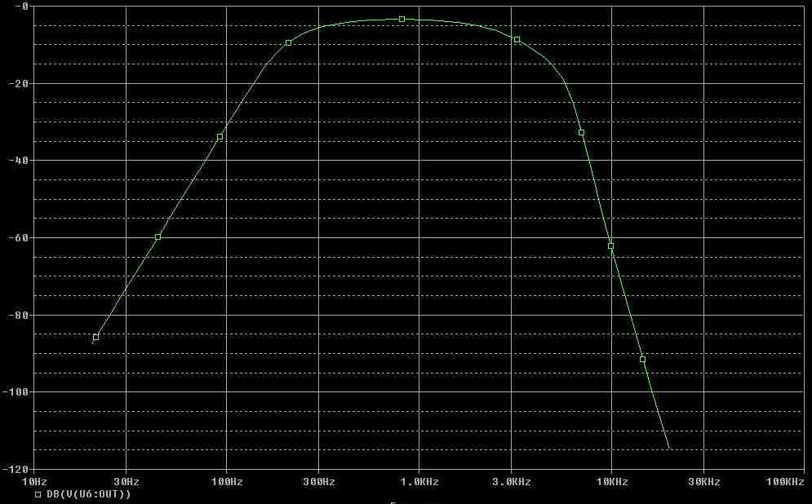Image resolution: width=812 pixels, height=504 pixels.
Task: Click the -20 y-axis label
Action: [18, 83]
